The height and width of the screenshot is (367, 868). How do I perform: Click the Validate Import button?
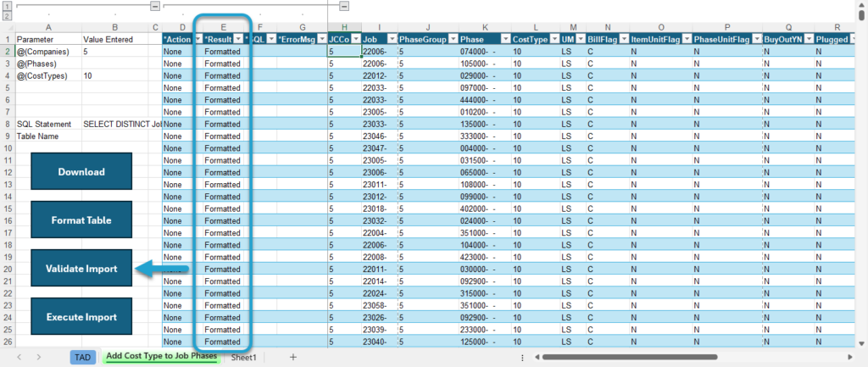[x=81, y=269]
